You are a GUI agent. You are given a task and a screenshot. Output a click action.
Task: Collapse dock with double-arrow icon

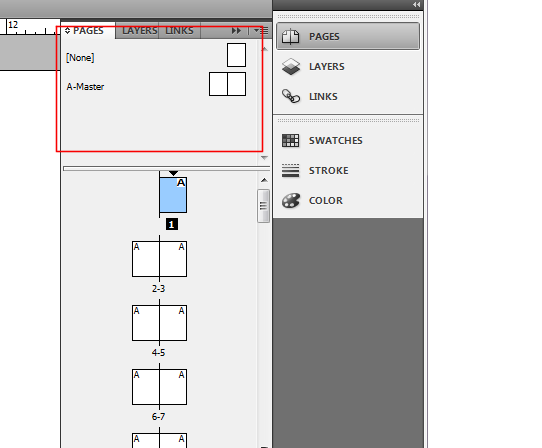point(416,4)
